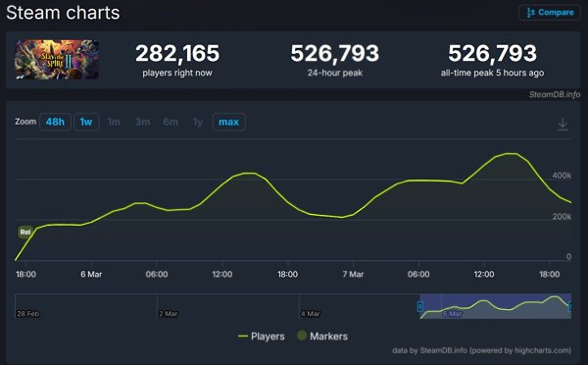Select the 3m zoom option
This screenshot has height=365, width=588.
142,122
